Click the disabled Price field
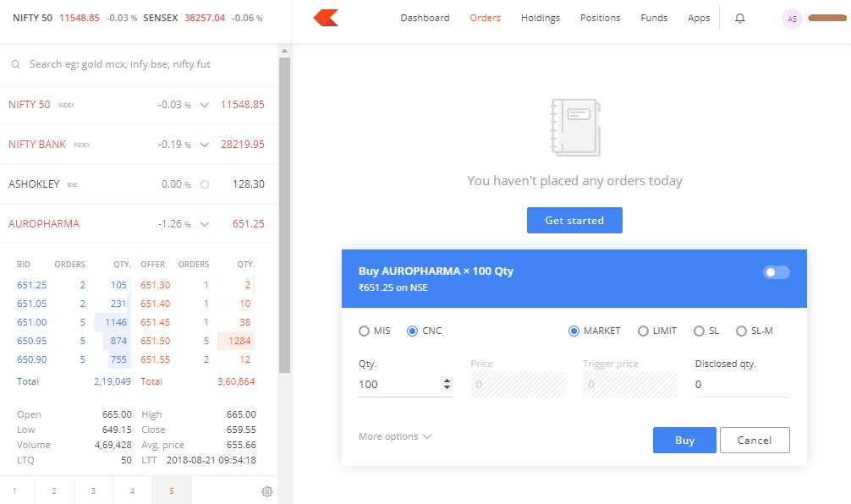Image resolution: width=851 pixels, height=504 pixels. click(518, 384)
